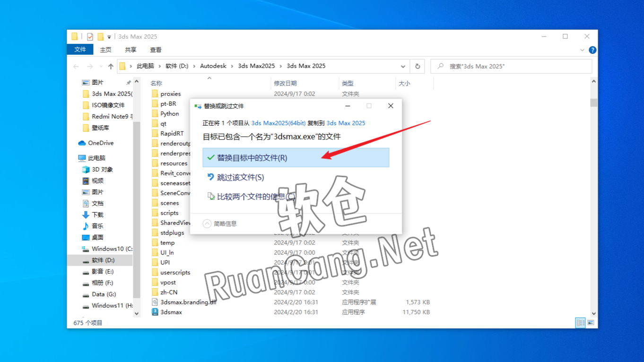This screenshot has height=362, width=644.
Task: Go back with the Back arrow
Action: coord(76,67)
